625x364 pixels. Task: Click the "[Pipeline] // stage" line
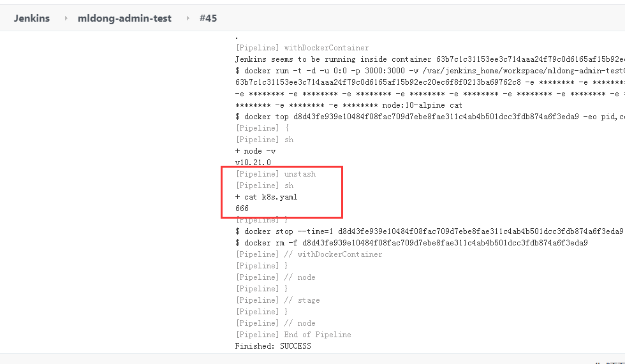coord(277,300)
